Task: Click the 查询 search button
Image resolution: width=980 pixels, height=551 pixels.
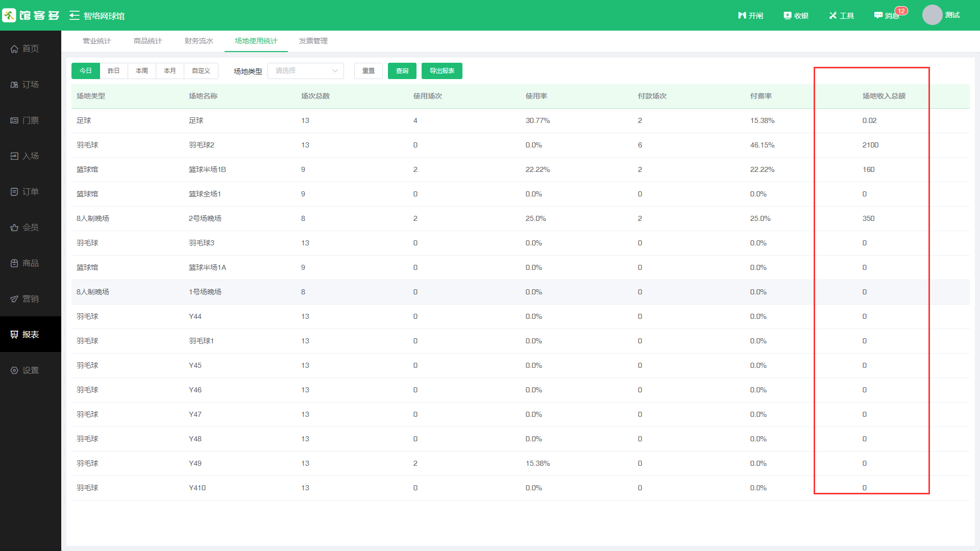Action: coord(402,71)
